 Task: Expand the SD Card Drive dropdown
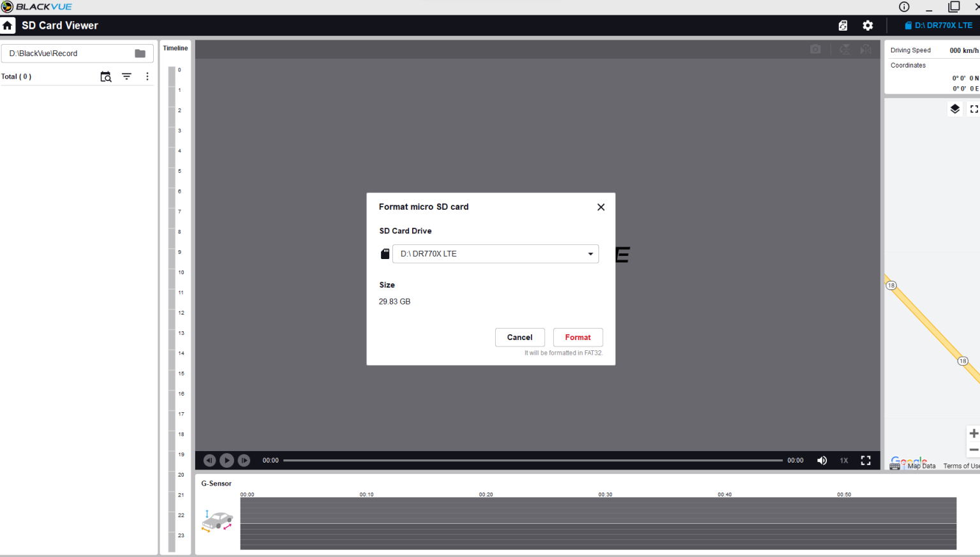590,254
